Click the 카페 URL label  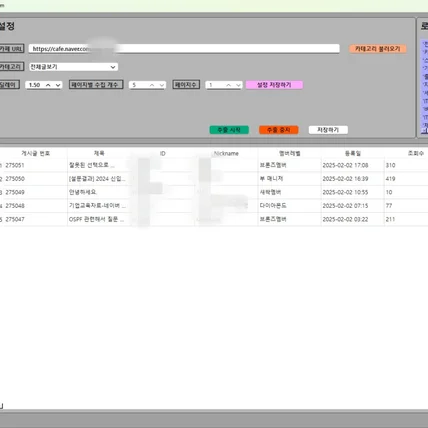click(12, 49)
